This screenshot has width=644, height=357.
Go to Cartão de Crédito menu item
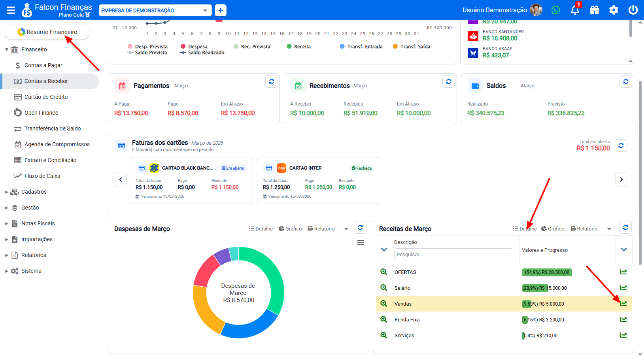point(46,97)
